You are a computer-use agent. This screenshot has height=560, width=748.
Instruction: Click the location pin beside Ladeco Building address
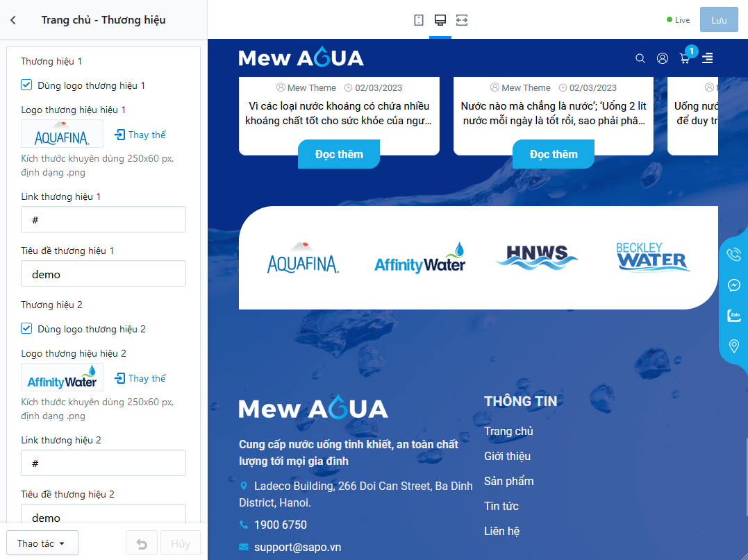coord(244,486)
